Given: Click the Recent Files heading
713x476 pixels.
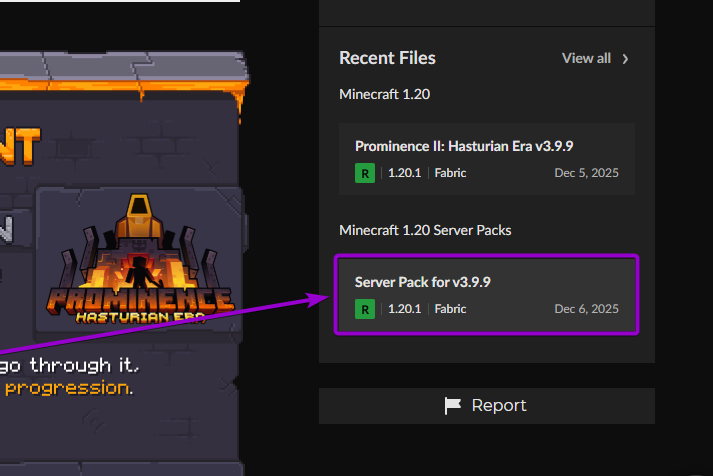Looking at the screenshot, I should point(387,58).
